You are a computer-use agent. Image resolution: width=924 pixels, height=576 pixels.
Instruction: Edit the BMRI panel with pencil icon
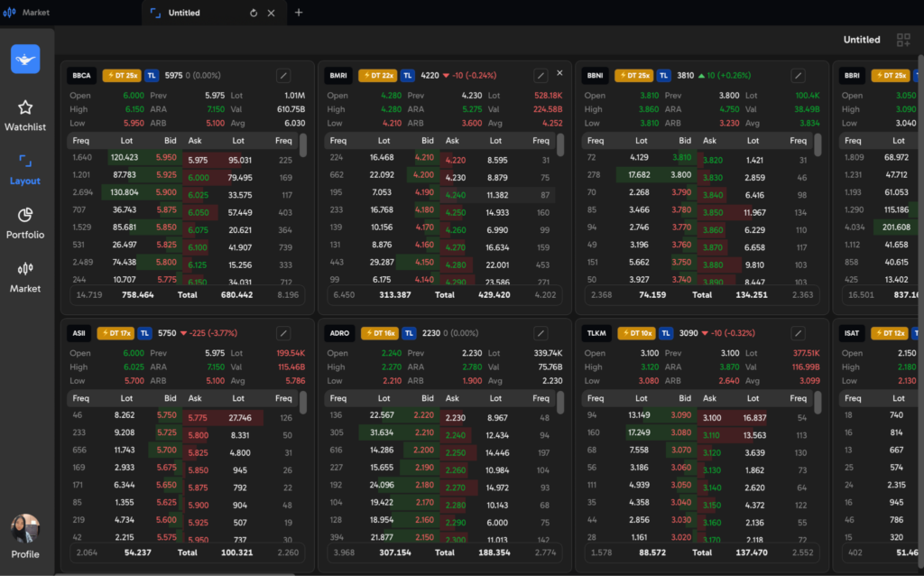541,76
